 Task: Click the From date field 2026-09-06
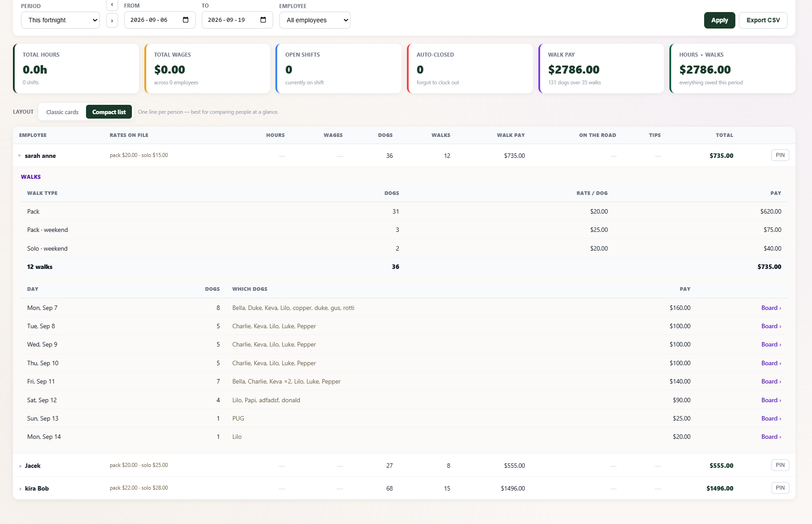(x=160, y=20)
